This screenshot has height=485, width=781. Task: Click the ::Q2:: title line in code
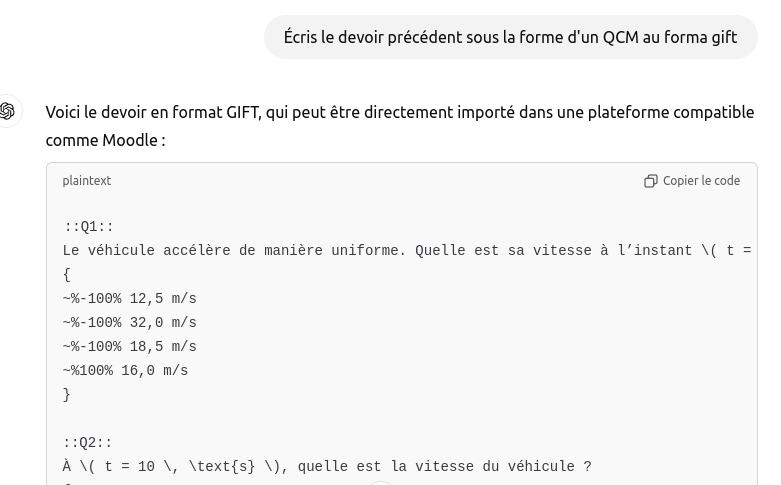[x=88, y=443]
